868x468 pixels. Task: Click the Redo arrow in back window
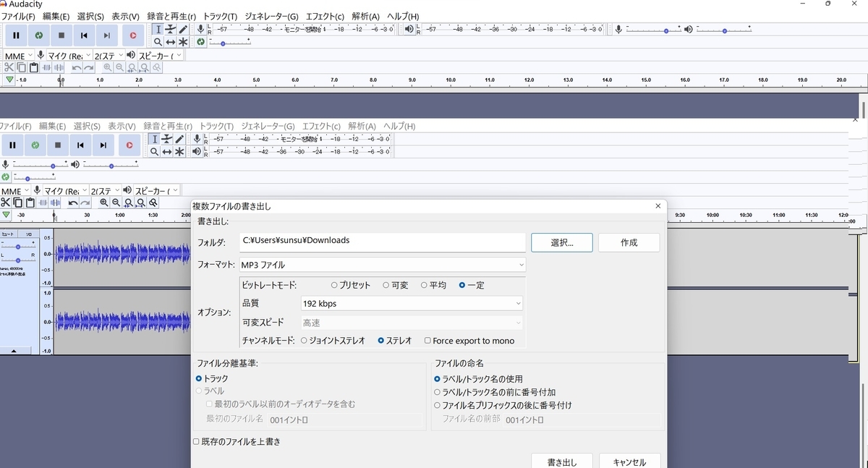88,67
